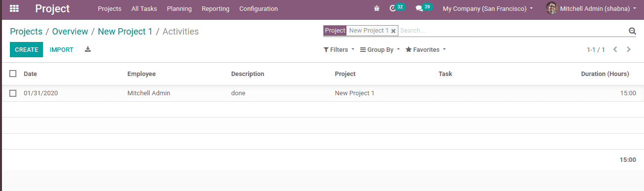The width and height of the screenshot is (644, 191).
Task: Click the 15:00 duration cell in the row
Action: 628,93
